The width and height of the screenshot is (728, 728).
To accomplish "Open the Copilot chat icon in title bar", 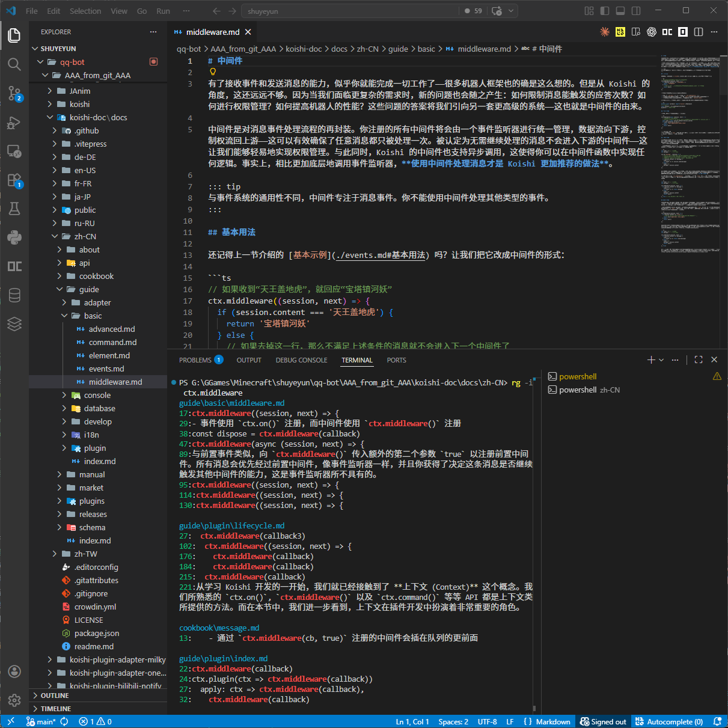I will [497, 11].
